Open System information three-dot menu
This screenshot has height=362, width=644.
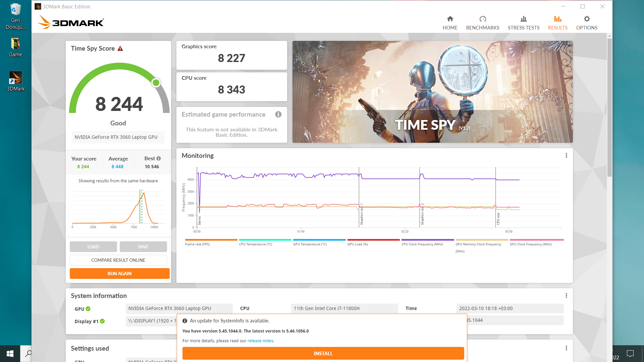[x=566, y=296]
